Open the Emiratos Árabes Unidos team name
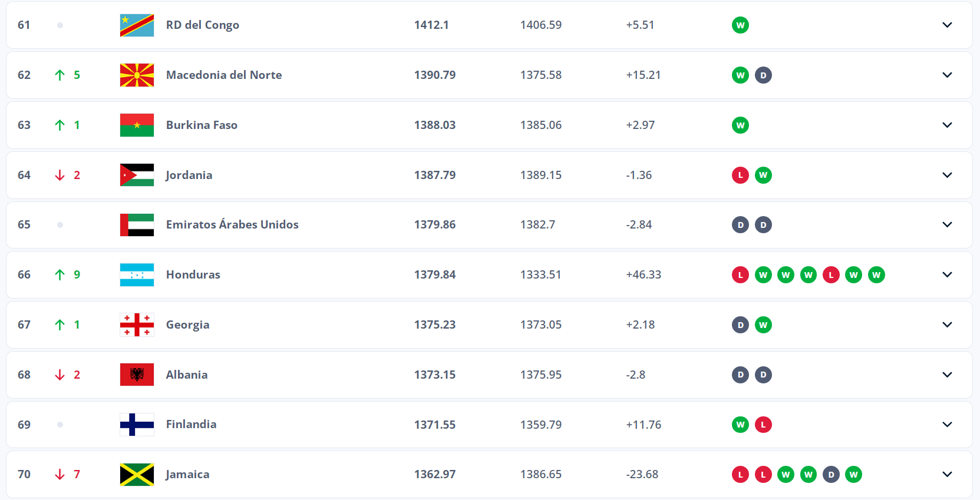This screenshot has width=980, height=500. 232,224
